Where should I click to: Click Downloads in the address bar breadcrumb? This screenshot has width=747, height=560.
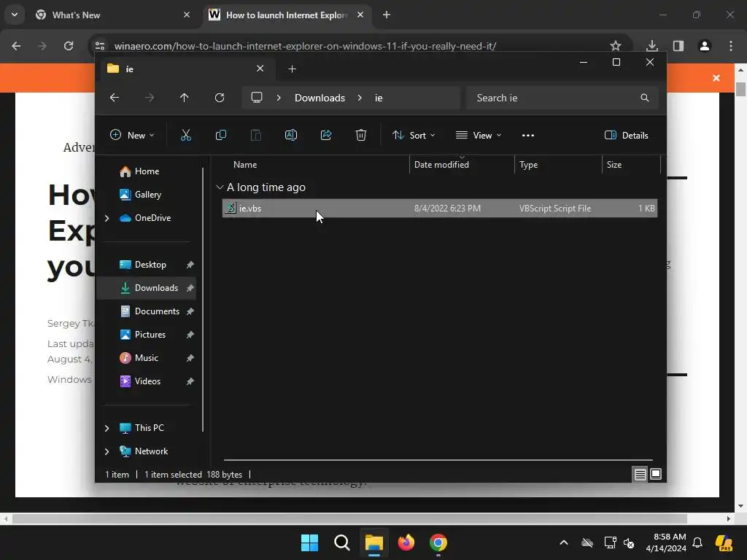[320, 98]
